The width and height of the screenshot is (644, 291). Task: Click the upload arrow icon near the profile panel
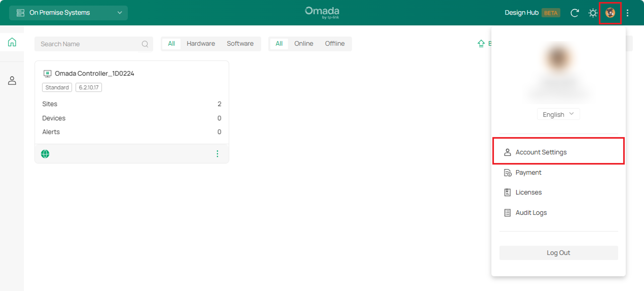(x=481, y=44)
